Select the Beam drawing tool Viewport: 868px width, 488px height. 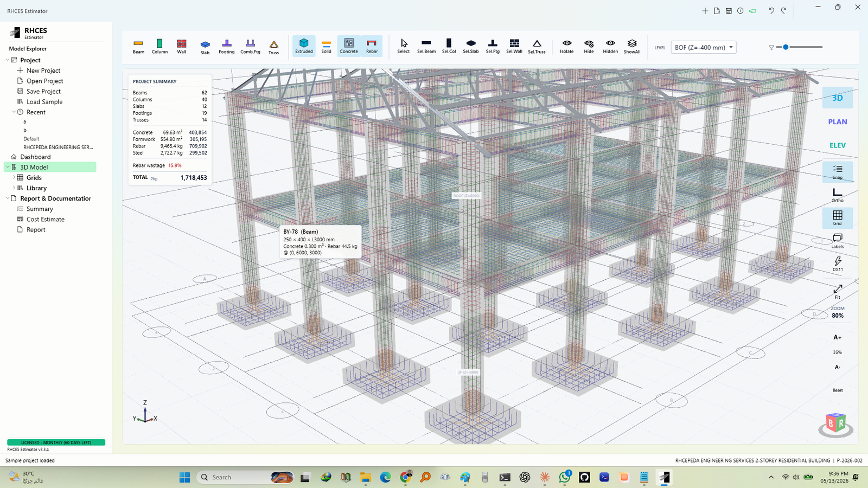point(138,47)
